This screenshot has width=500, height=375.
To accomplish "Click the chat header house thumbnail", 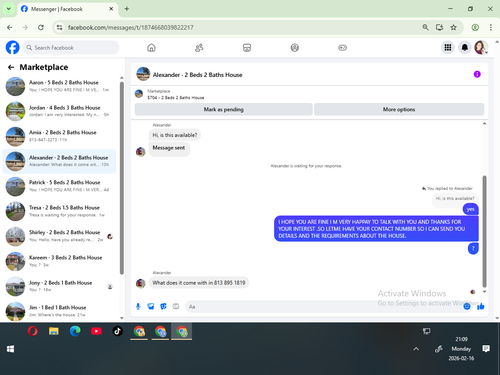I will pos(143,74).
